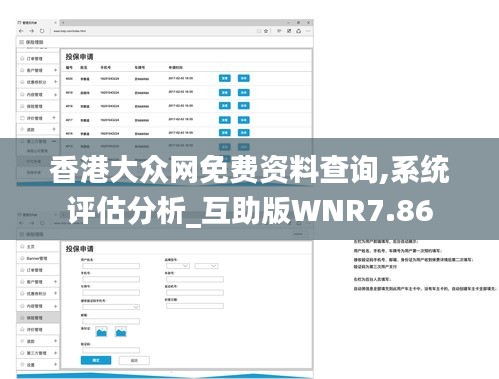Click the hamburger menu icon beside 保险理赔
The image size is (499, 379).
pos(21,42)
